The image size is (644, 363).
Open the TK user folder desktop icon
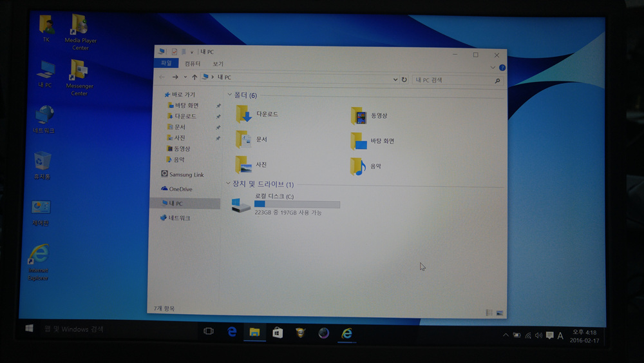46,29
